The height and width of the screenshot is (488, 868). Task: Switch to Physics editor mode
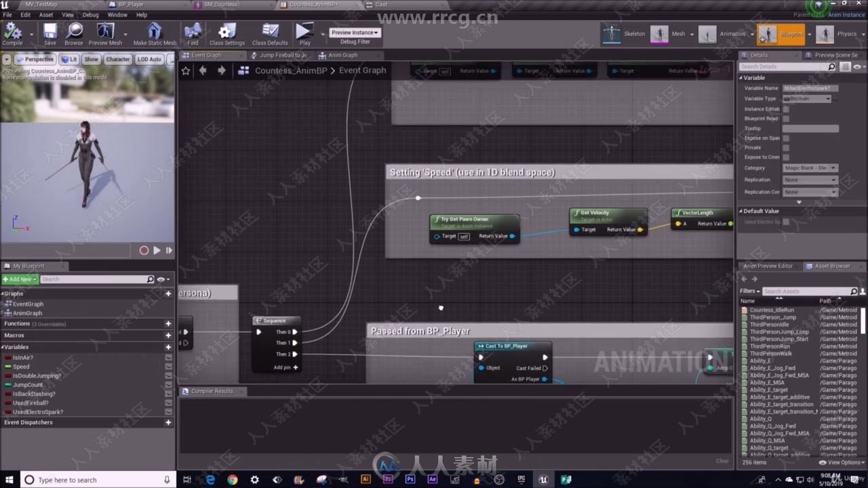837,34
